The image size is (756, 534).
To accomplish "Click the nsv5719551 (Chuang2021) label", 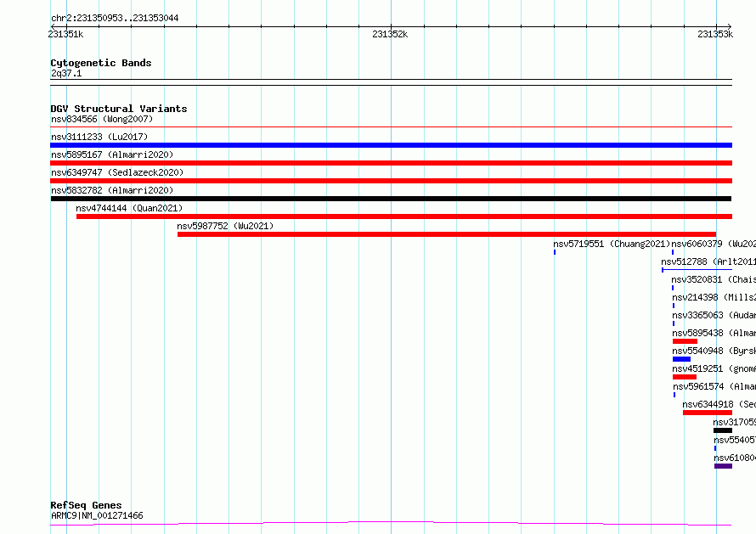I will [612, 244].
